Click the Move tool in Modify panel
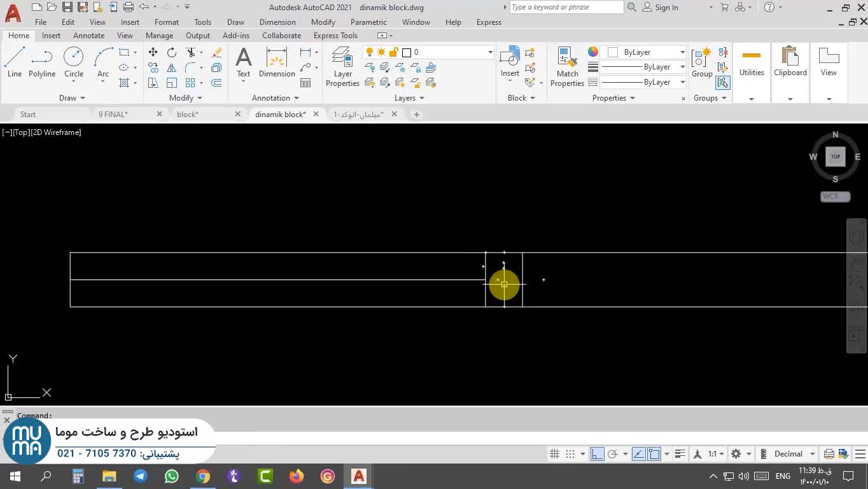Screen dimensions: 868x489 point(153,52)
